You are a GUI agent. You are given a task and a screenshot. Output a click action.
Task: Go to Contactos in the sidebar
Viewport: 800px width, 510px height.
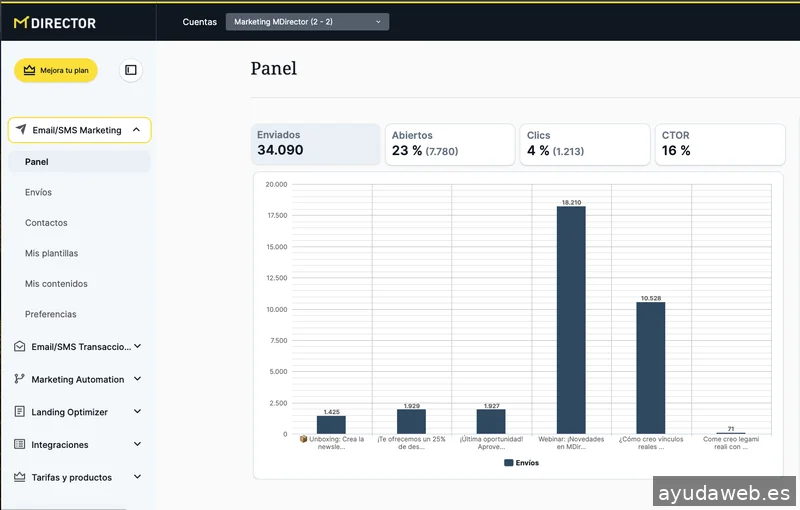[x=46, y=223]
